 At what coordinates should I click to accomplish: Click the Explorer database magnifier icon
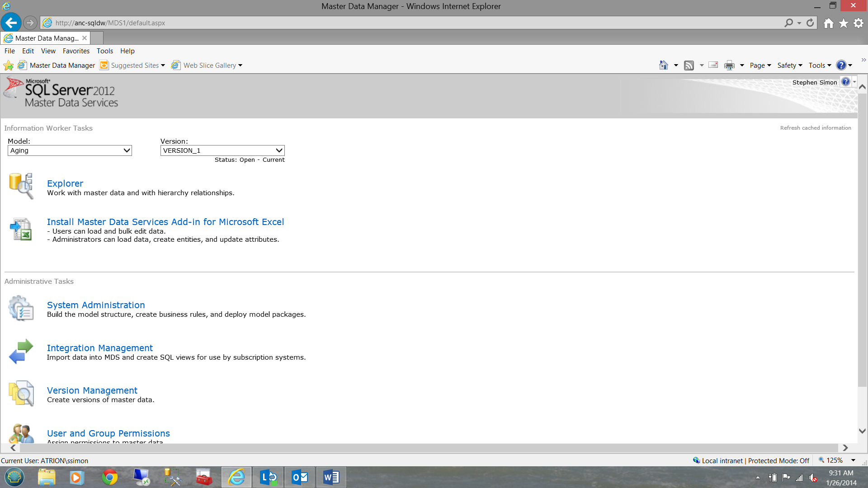tap(21, 186)
